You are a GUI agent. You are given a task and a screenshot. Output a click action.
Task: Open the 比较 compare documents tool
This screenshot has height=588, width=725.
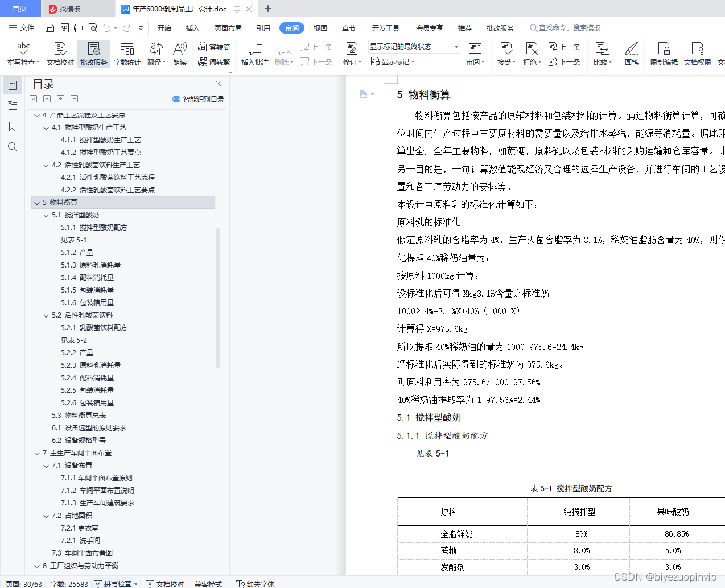[602, 54]
